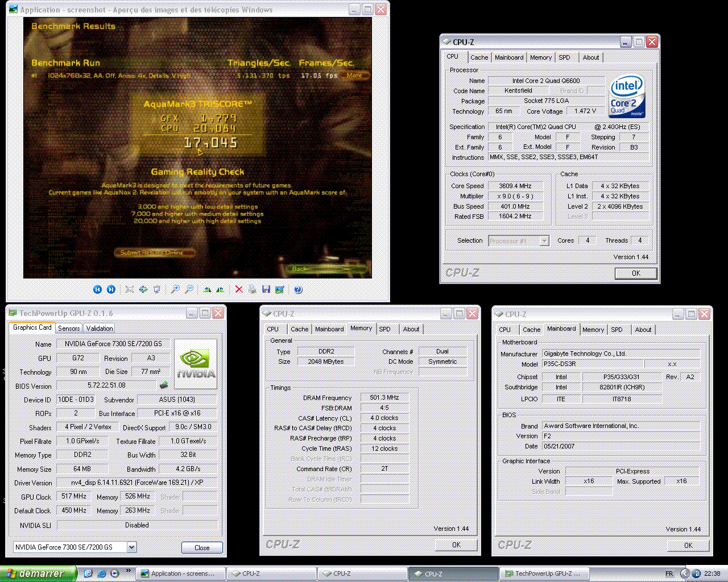Click the taskbar clock showing 22:38
The width and height of the screenshot is (728, 582).
[x=712, y=573]
